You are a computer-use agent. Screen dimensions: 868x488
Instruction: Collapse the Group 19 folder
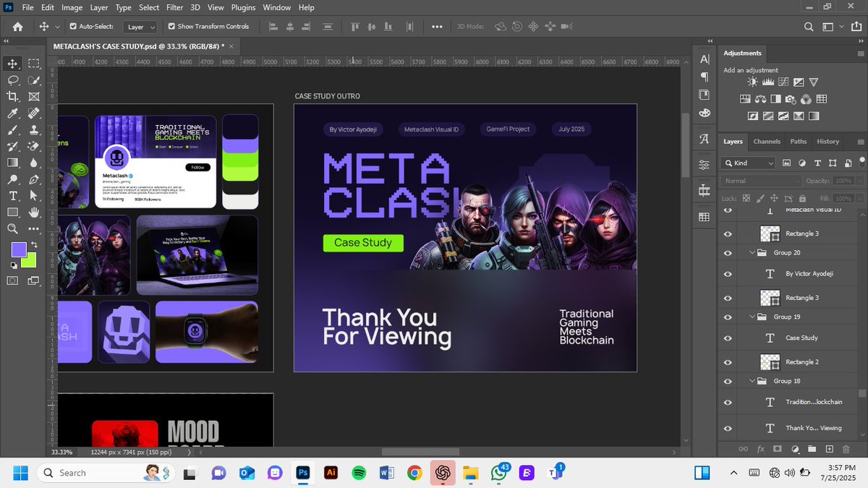point(752,317)
